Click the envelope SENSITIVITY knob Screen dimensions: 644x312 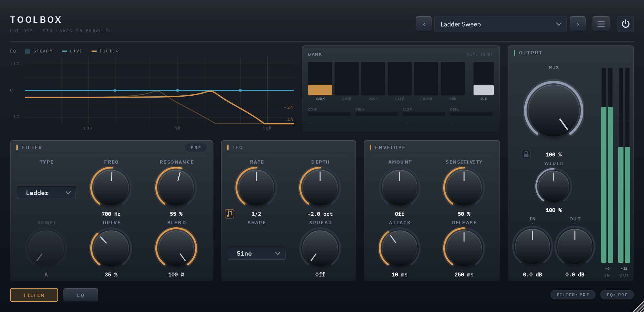click(464, 187)
